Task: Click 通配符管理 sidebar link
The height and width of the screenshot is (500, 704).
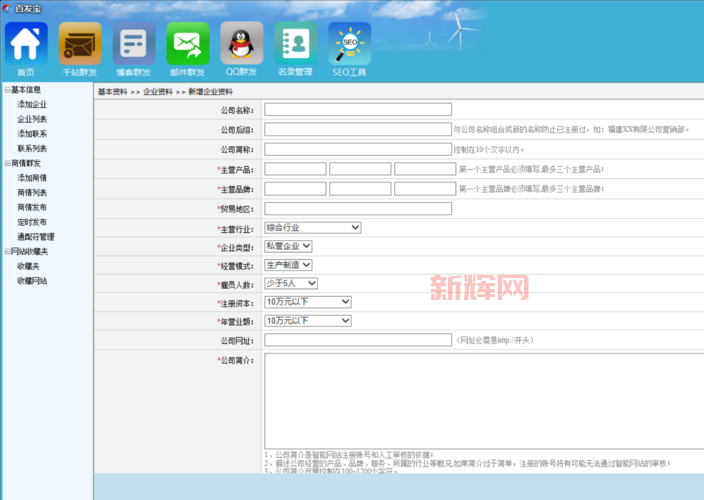Action: coord(35,237)
